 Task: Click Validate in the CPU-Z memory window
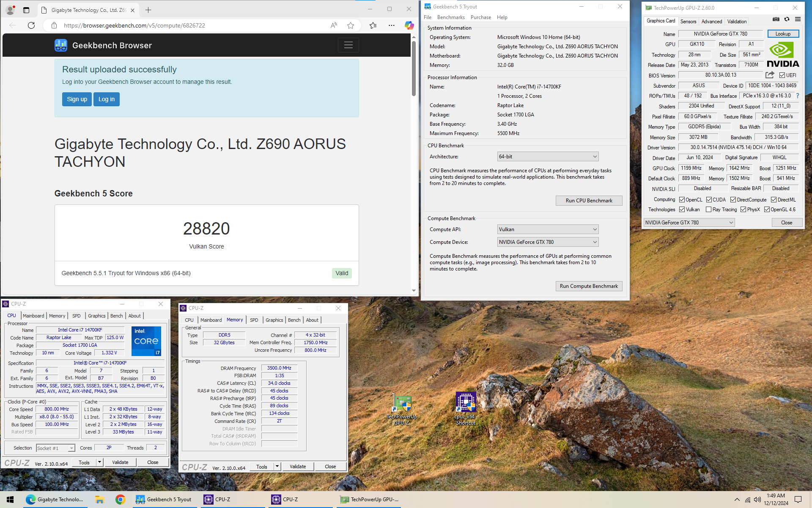[298, 467]
